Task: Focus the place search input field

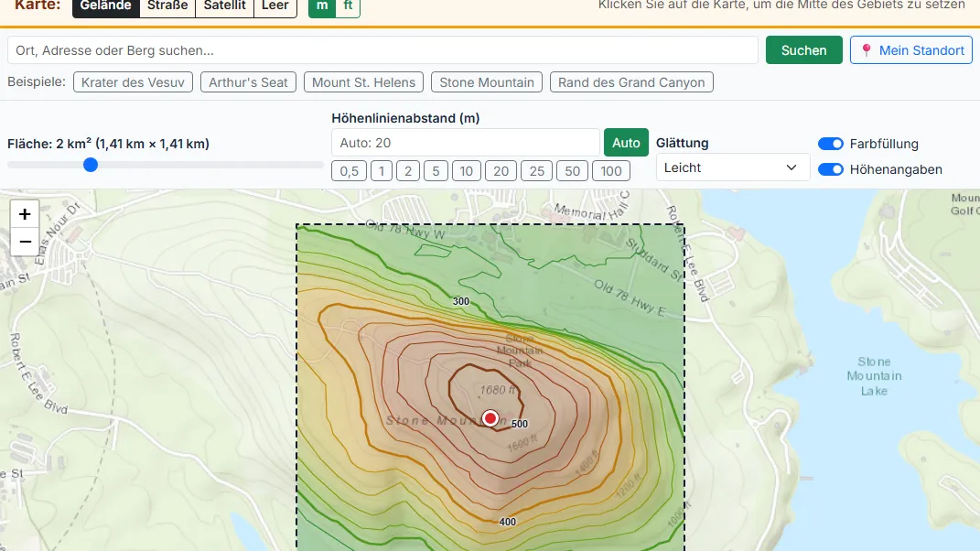Action: (382, 50)
